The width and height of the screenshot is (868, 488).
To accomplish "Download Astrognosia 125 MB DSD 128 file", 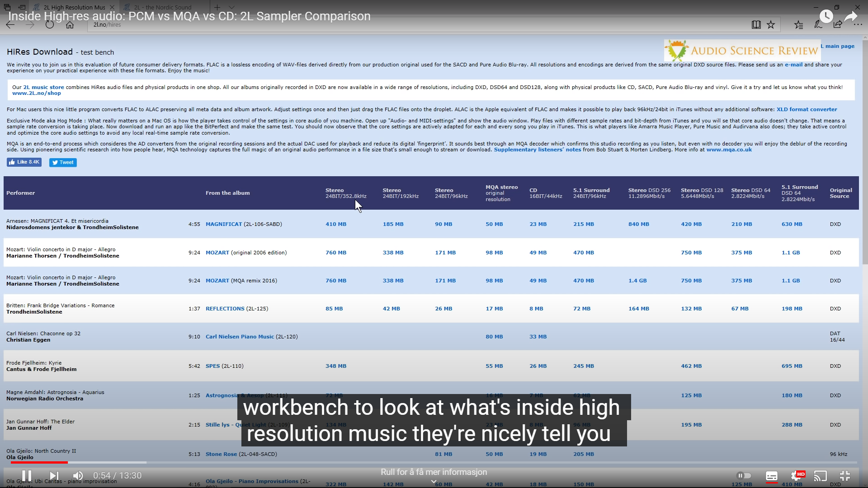I will (x=691, y=395).
